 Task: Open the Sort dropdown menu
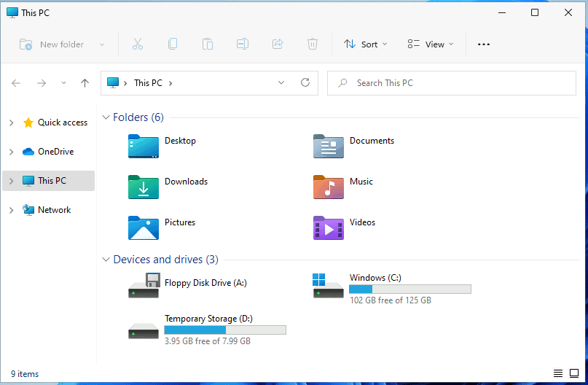pyautogui.click(x=366, y=44)
